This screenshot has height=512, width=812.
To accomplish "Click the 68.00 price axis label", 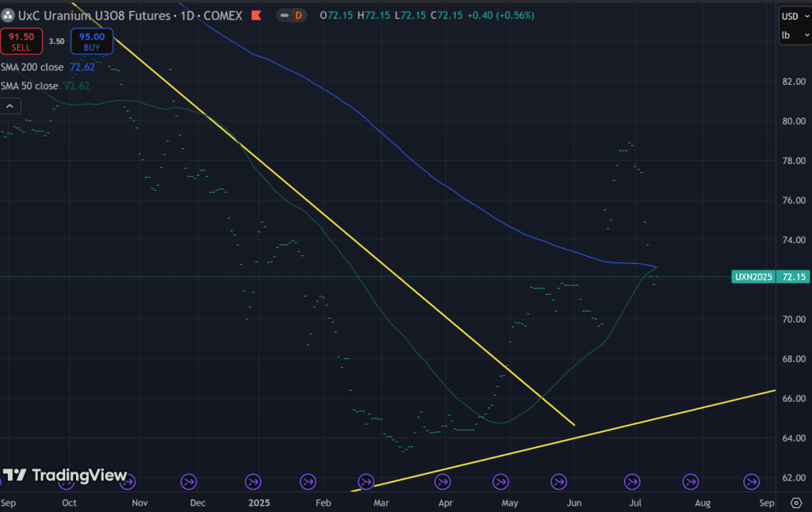I will pyautogui.click(x=794, y=359).
